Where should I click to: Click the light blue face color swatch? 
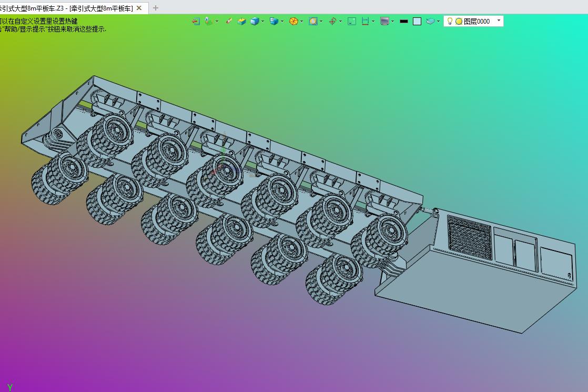pos(417,22)
